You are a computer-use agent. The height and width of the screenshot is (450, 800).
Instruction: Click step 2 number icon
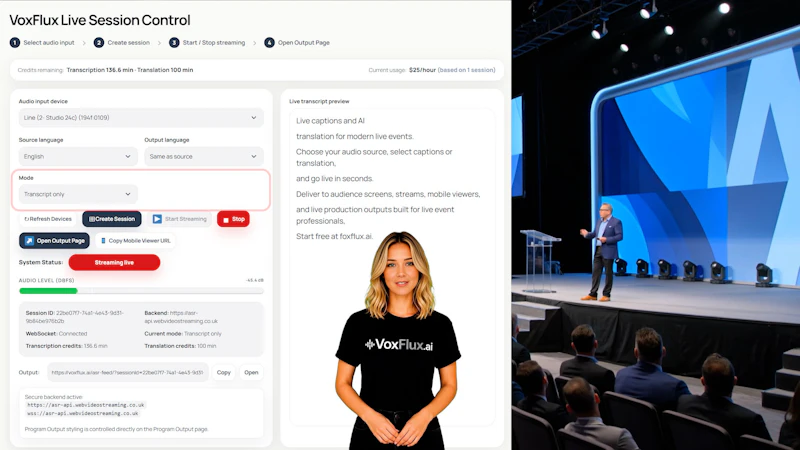click(x=99, y=43)
